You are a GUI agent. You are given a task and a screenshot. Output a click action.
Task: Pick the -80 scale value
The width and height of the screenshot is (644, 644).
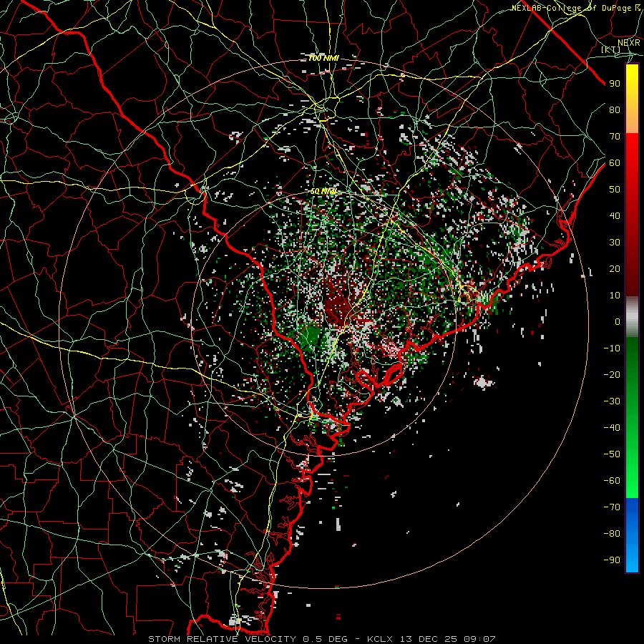[x=612, y=534]
